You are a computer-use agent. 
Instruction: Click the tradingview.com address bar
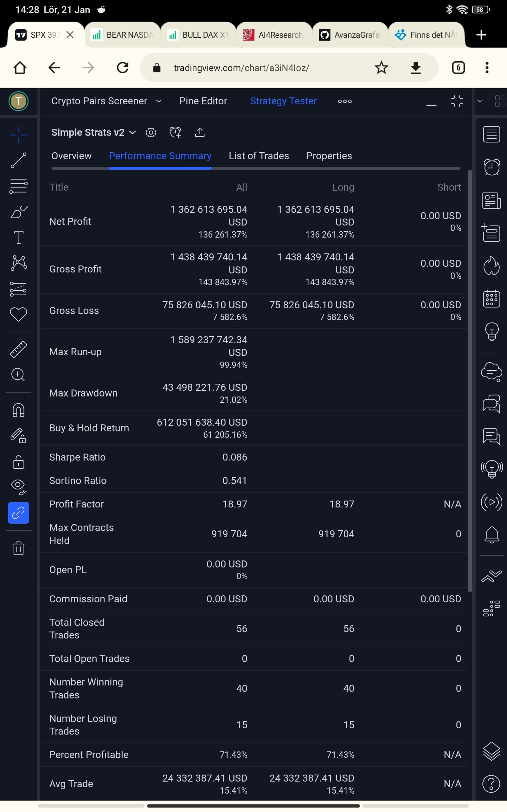coord(241,68)
